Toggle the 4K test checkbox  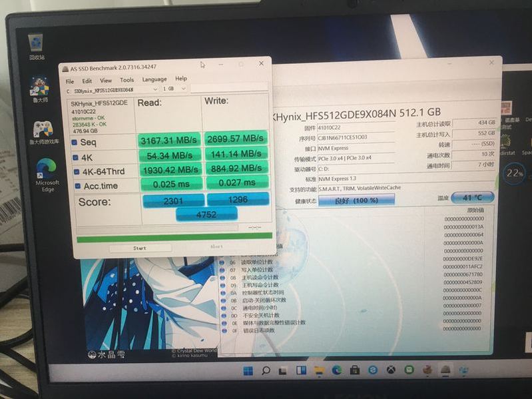(x=75, y=157)
